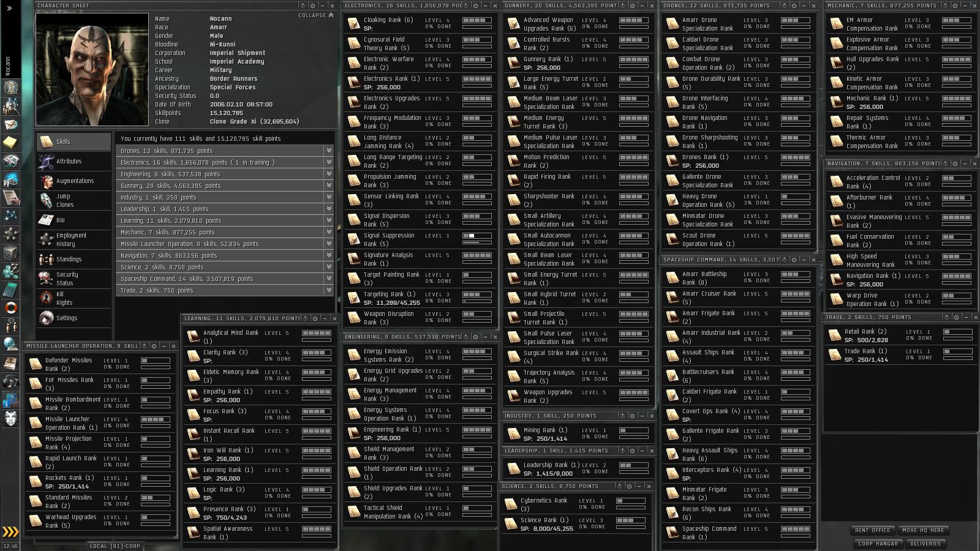This screenshot has height=551, width=980.
Task: Toggle pin on Drones skills window
Action: 794,6
